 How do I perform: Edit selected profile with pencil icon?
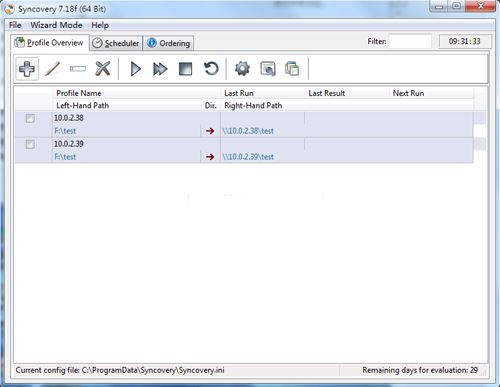[52, 69]
